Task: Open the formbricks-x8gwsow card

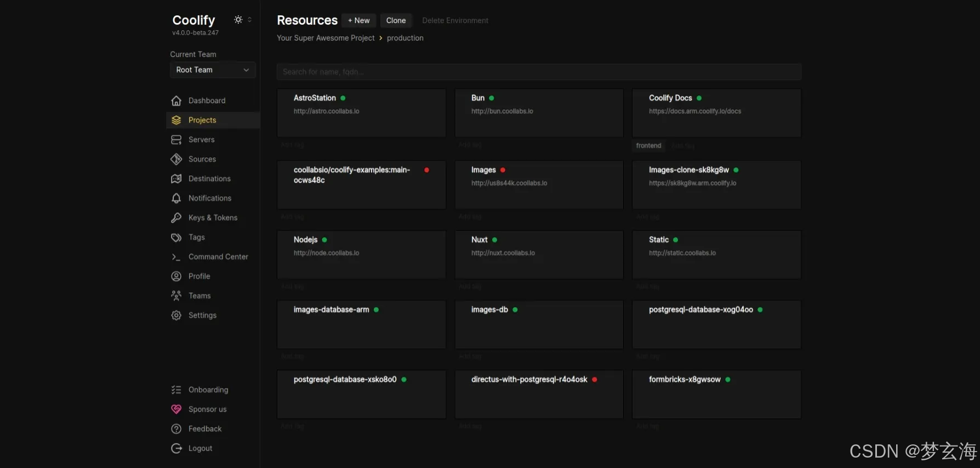Action: pos(716,394)
